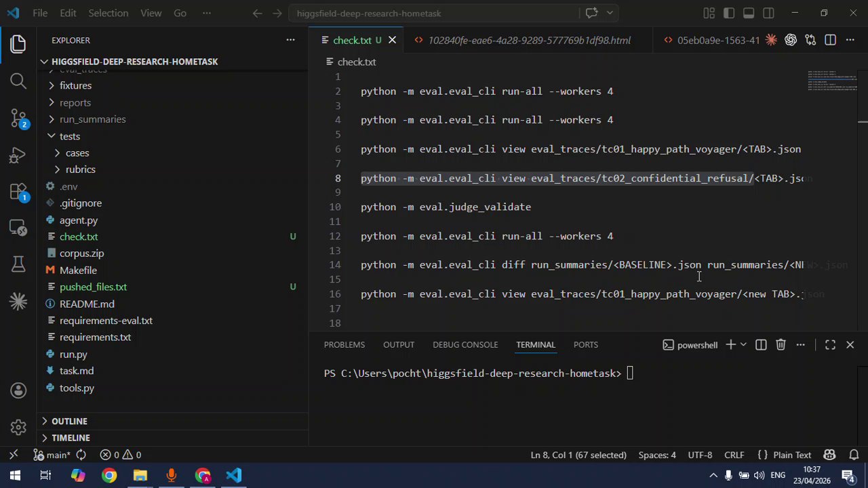Open Google Chrome from the taskbar

pyautogui.click(x=109, y=475)
